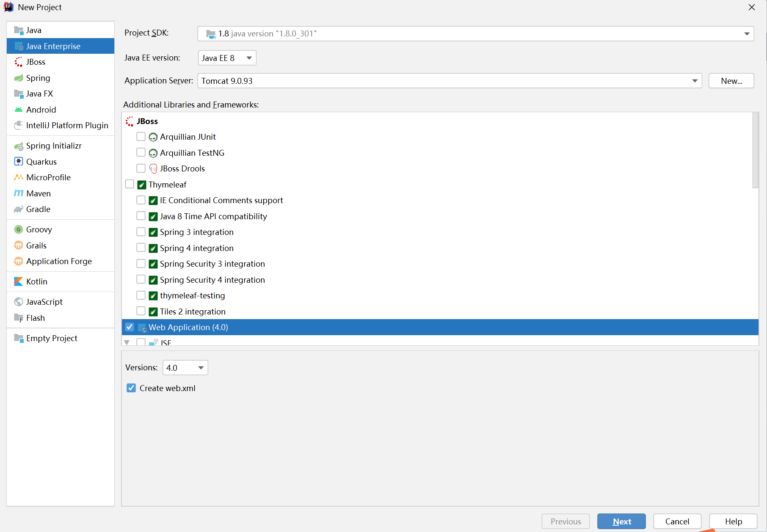Open Spring Initializr via its icon
Image resolution: width=767 pixels, height=532 pixels.
pos(19,146)
